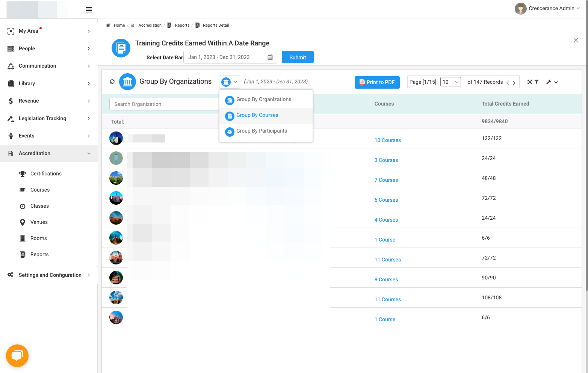
Task: Click the Reports breadcrumb link
Action: tap(182, 25)
